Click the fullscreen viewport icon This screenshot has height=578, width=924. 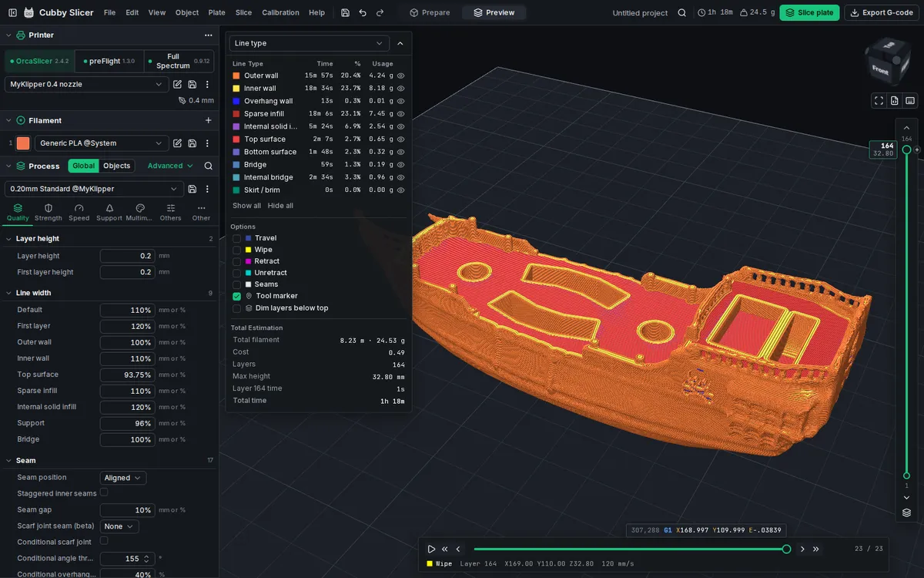pos(879,100)
